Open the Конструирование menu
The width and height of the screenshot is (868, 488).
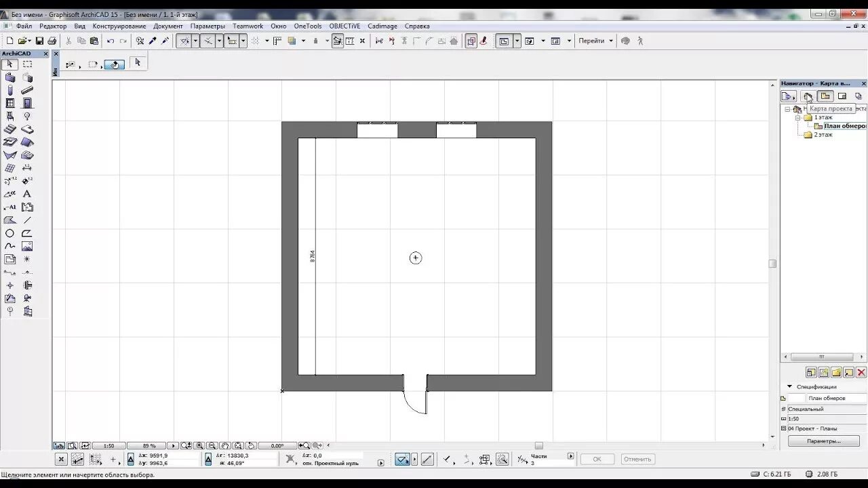tap(119, 26)
